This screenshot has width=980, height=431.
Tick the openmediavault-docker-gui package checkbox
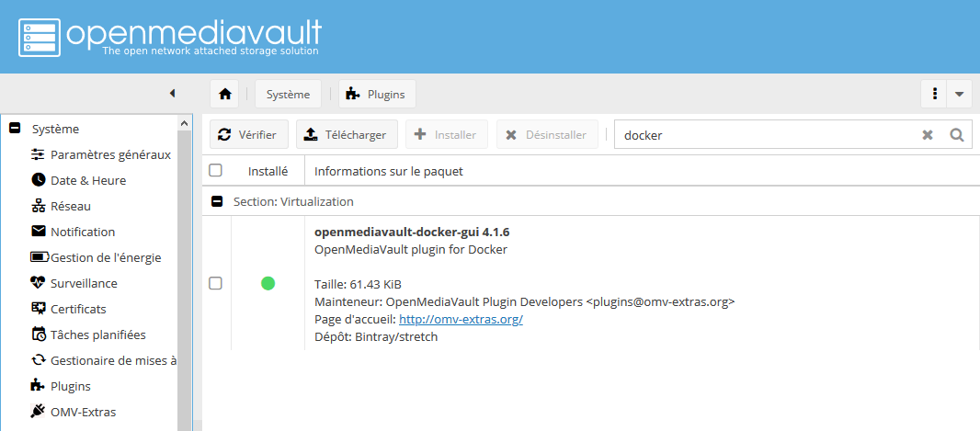[216, 283]
